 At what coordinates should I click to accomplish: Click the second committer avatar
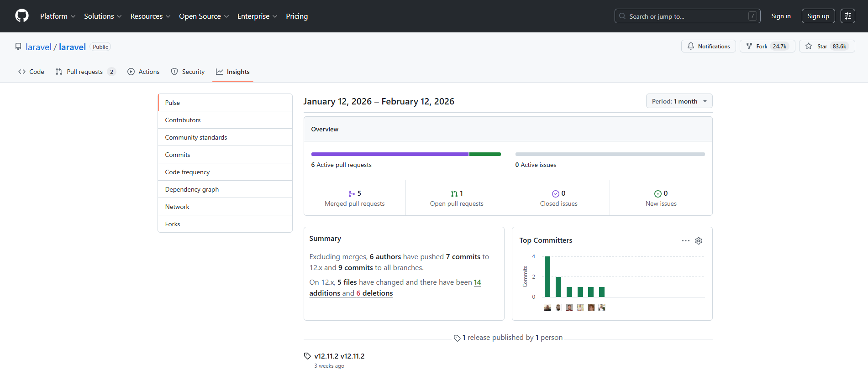[x=558, y=307]
